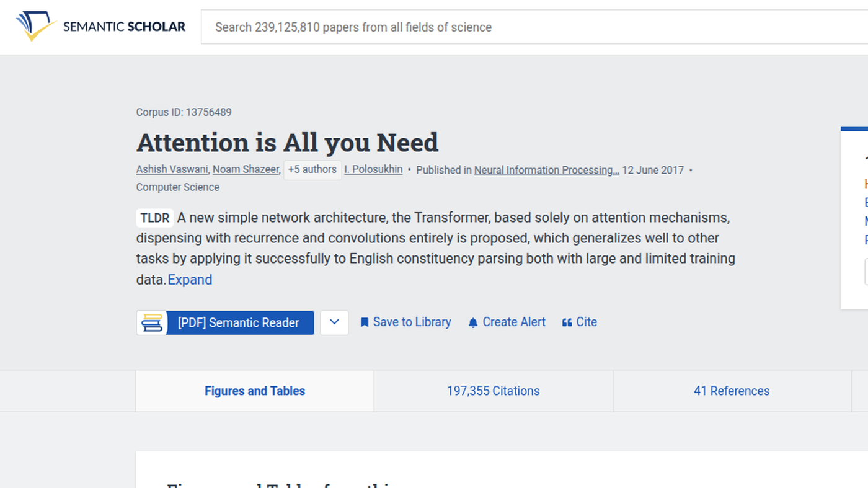Screen dimensions: 868x488
Task: Open the Neural Information Processing venue link
Action: click(547, 170)
